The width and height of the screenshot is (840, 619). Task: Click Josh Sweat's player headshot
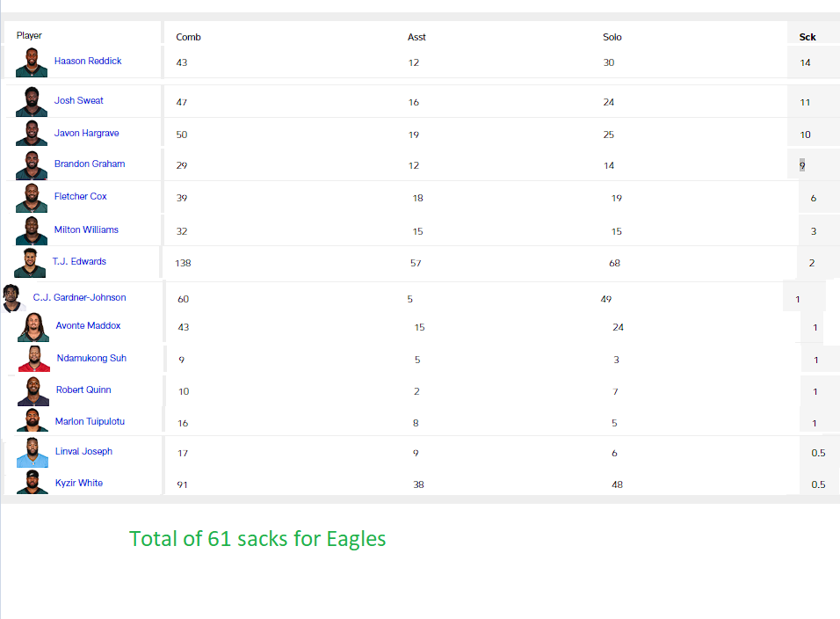coord(32,102)
